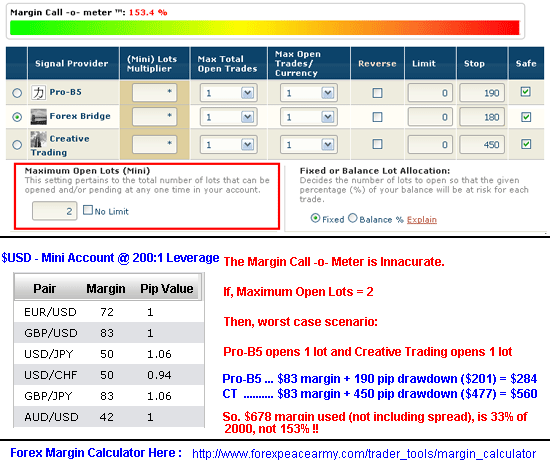Screen dimensions: 550x471
Task: Click the GBP/USD pair row
Action: [x=109, y=333]
